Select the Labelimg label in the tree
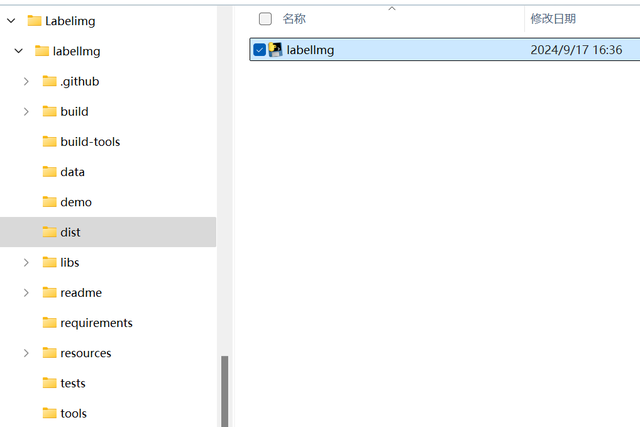 pyautogui.click(x=70, y=21)
